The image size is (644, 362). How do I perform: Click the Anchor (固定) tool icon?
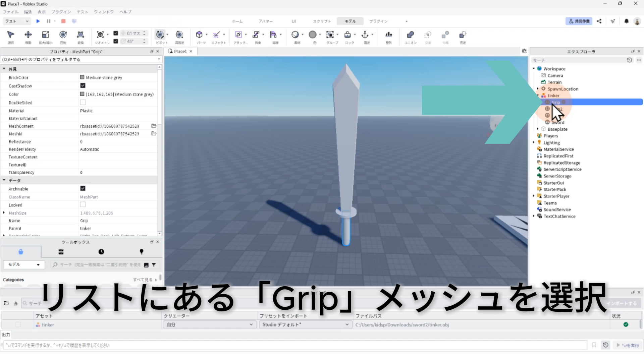click(x=365, y=35)
